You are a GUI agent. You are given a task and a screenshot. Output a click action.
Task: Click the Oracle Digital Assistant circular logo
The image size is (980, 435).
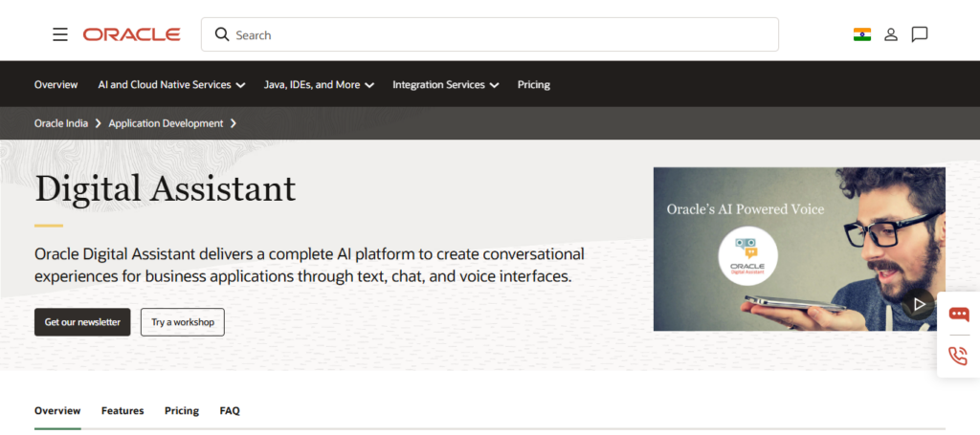(747, 256)
